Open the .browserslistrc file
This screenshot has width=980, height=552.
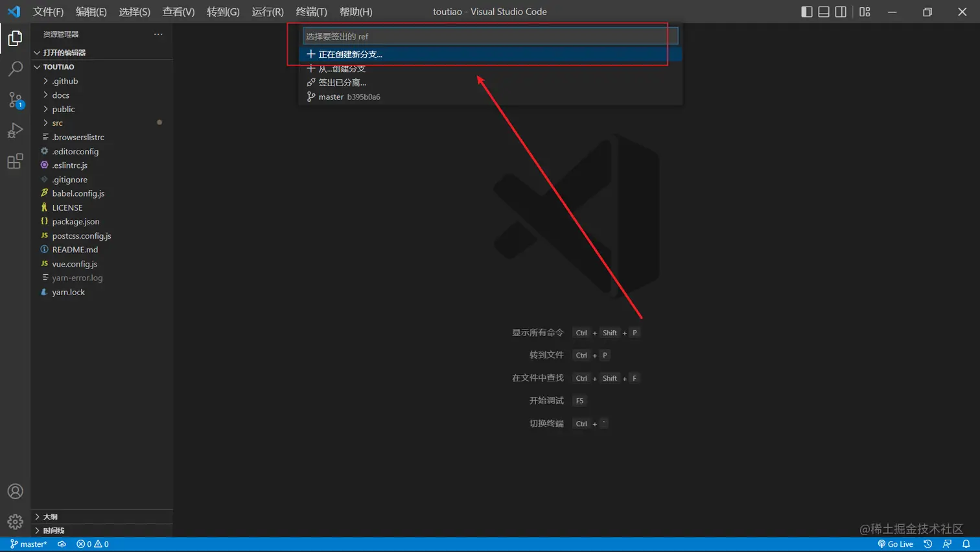point(102,138)
